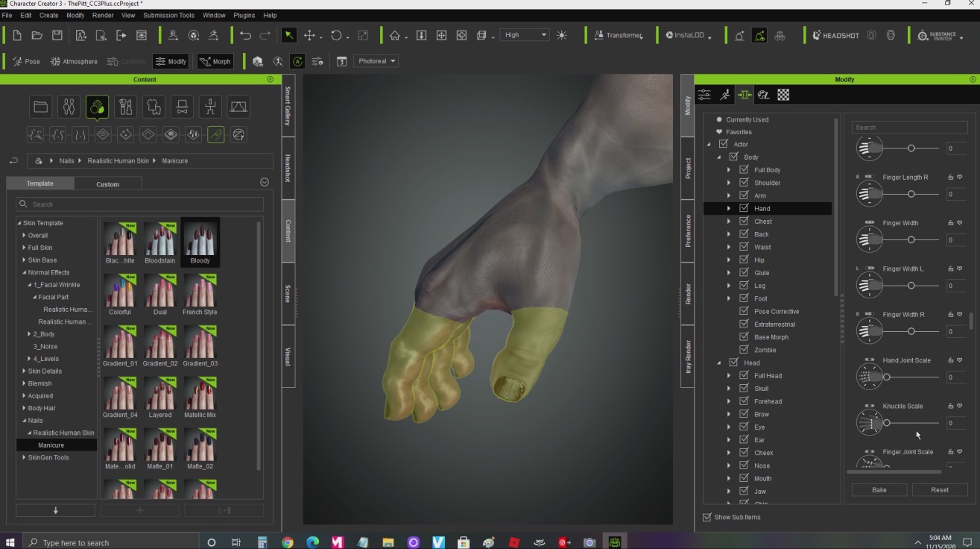
Task: Save the project using floppy disk icon
Action: click(57, 35)
